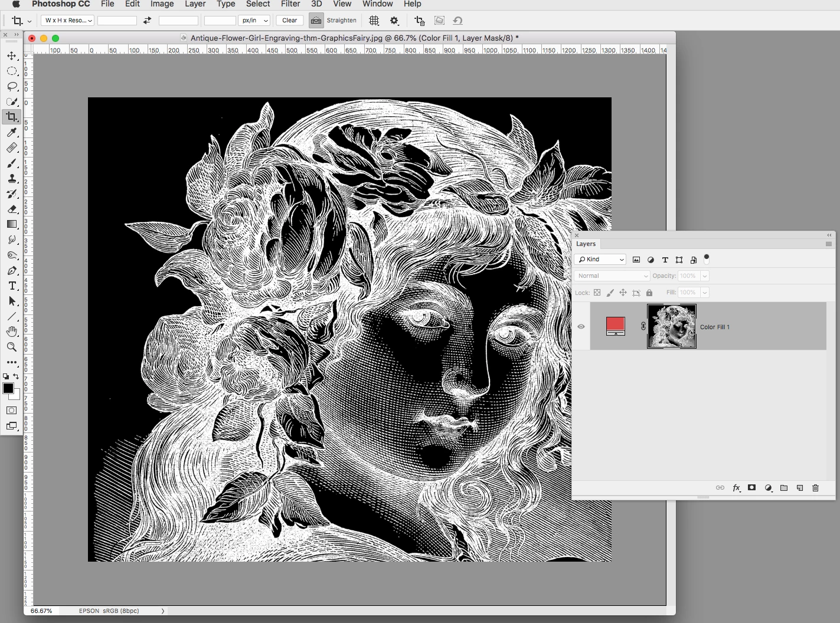The image size is (840, 623).
Task: Toggle type layer filter
Action: [x=665, y=260]
